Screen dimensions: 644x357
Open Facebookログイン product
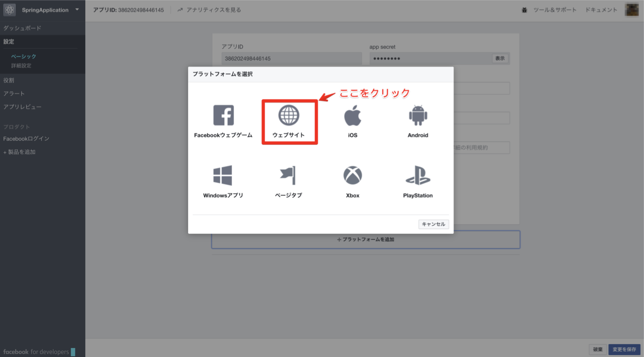click(x=26, y=139)
